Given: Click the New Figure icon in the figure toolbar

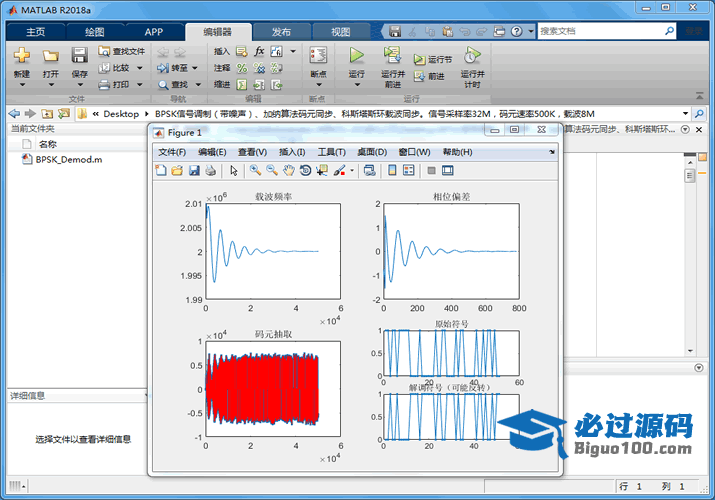Looking at the screenshot, I should (161, 170).
